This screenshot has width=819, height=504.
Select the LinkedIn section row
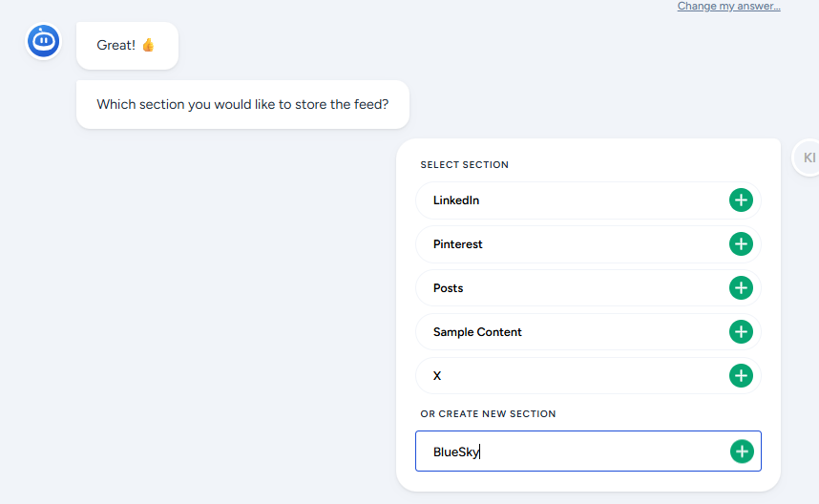coord(573,200)
